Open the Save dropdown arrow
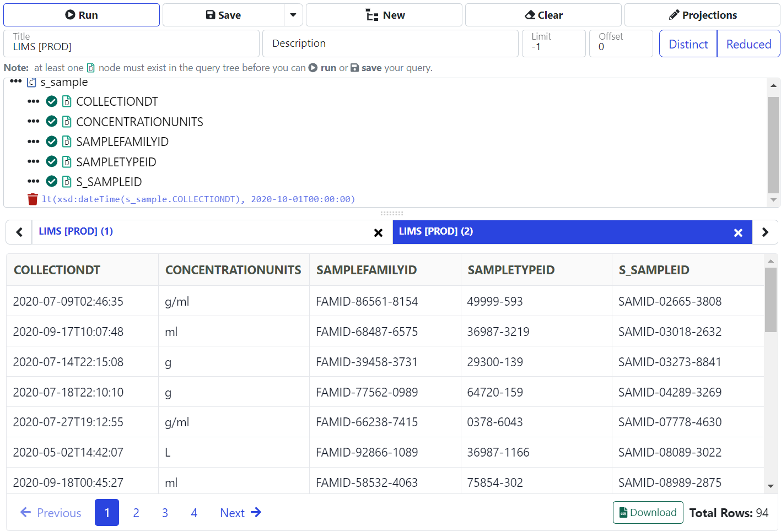 pos(293,15)
